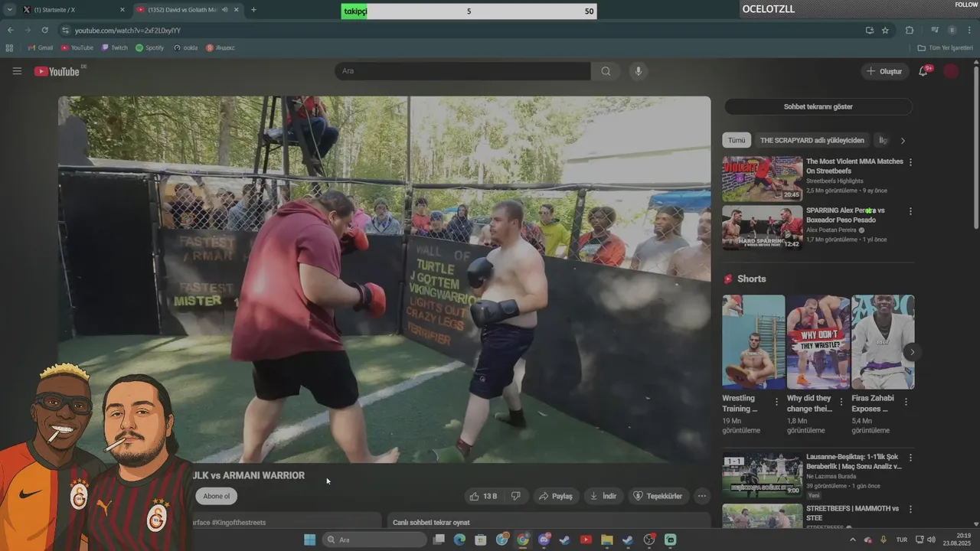Click the install app icon in address bar
980x551 pixels.
[x=869, y=30]
